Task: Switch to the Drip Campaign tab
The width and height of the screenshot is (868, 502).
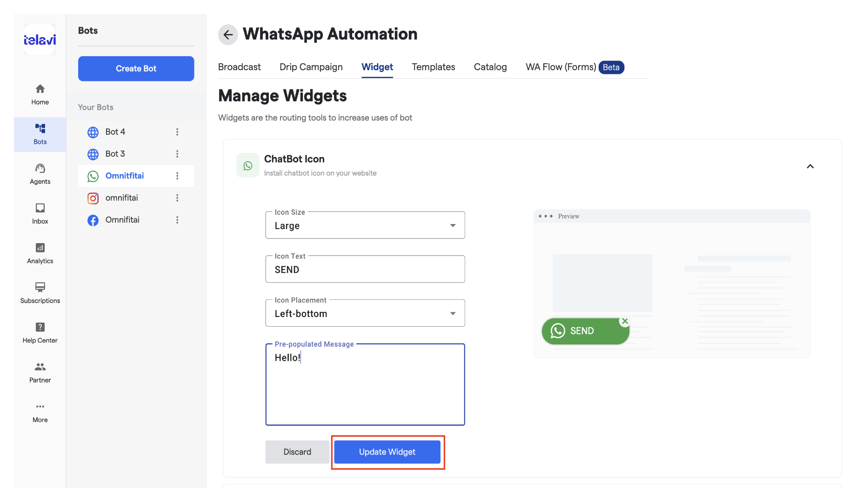Action: pyautogui.click(x=311, y=67)
